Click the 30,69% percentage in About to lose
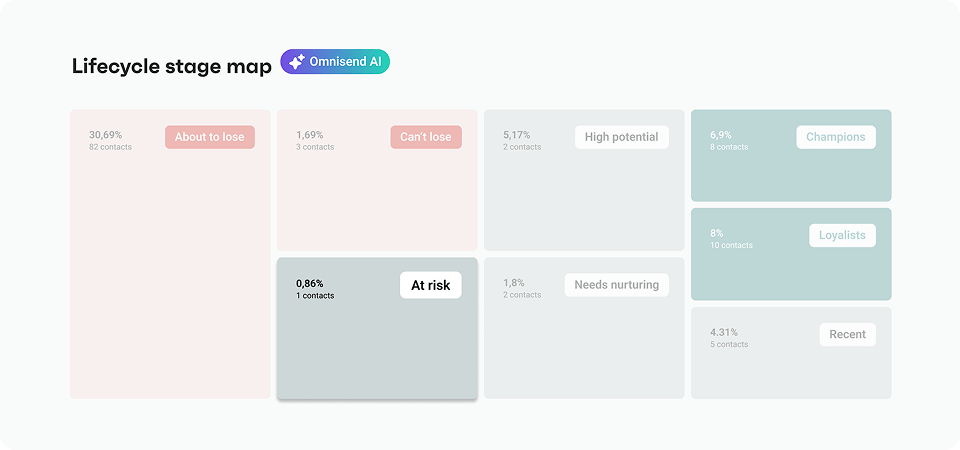Screen dimensions: 960x450 105,135
